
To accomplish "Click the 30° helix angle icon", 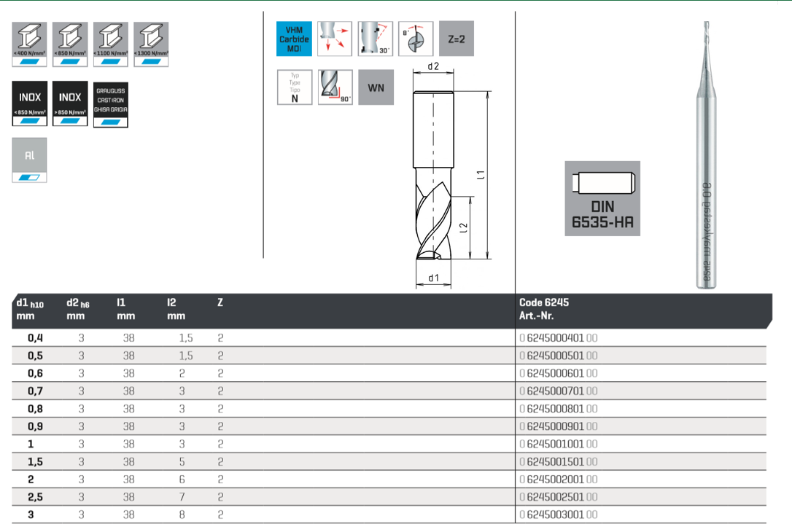I will click(x=376, y=39).
